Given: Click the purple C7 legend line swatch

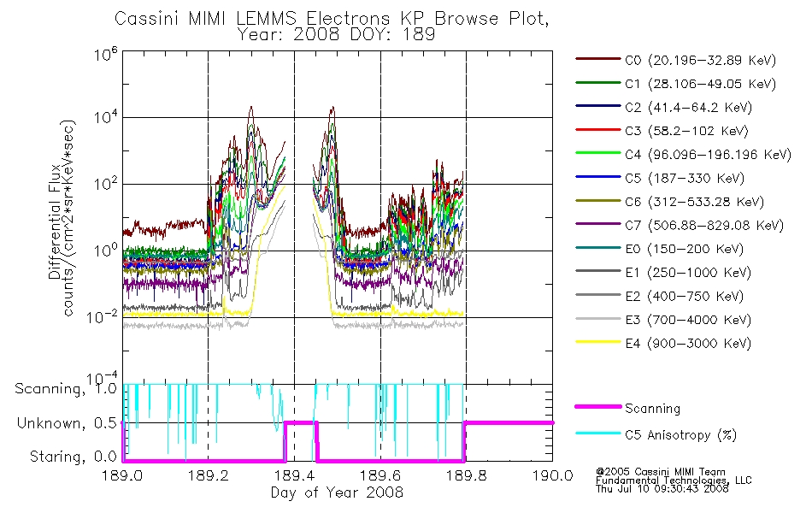Looking at the screenshot, I should (x=598, y=224).
